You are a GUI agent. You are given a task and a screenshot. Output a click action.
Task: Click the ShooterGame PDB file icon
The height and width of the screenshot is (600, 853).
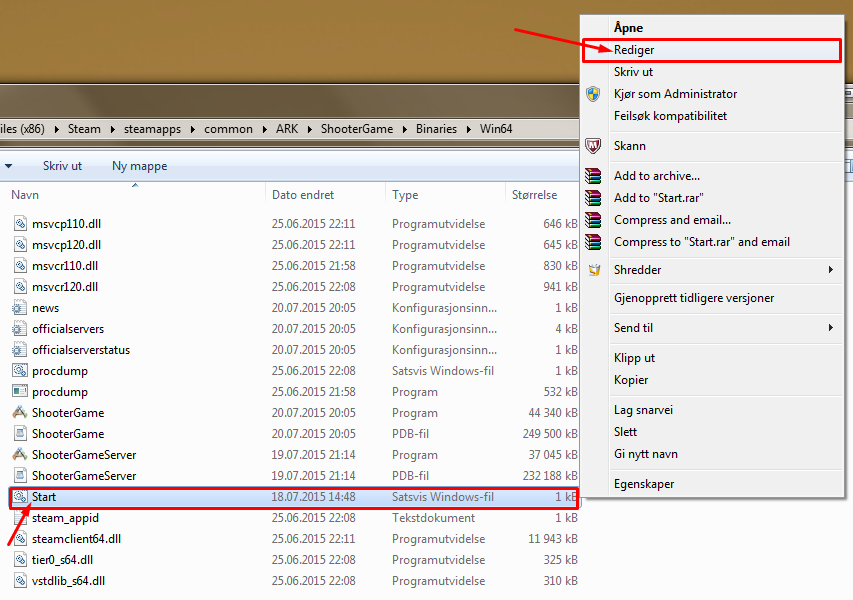coord(20,434)
